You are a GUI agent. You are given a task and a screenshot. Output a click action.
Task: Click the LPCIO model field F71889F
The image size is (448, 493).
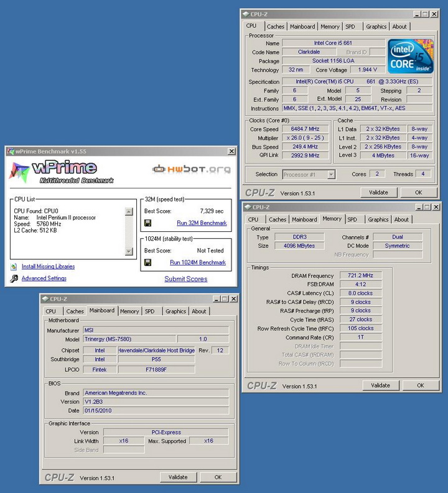tap(156, 369)
